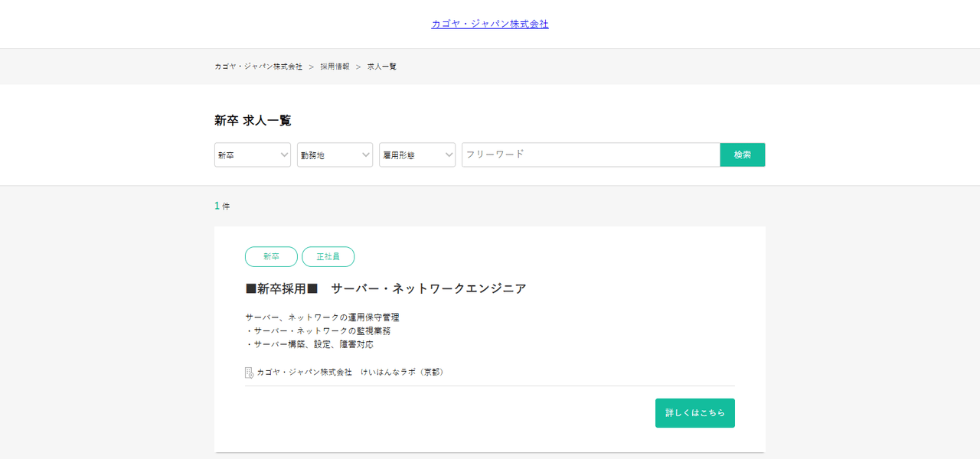
Task: Click the サーバー・ネットワークの監視業務 bullet line
Action: [x=318, y=331]
